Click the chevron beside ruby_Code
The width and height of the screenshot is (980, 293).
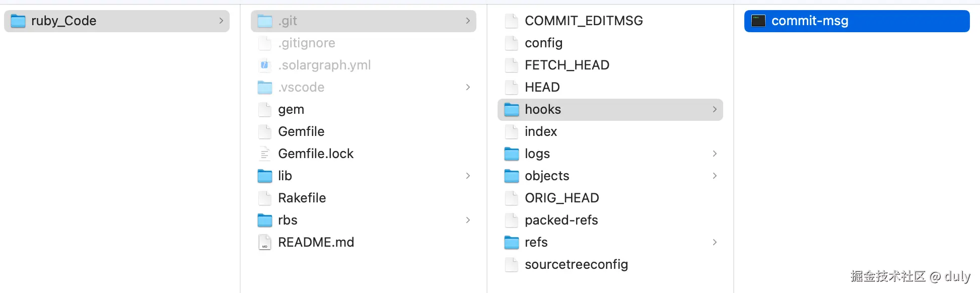click(x=221, y=21)
